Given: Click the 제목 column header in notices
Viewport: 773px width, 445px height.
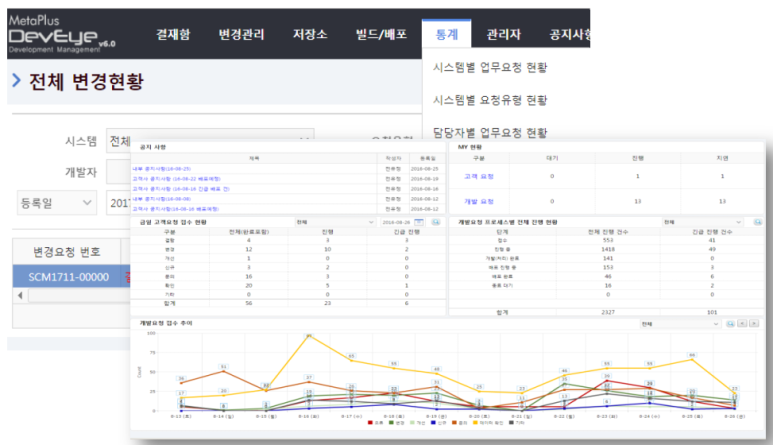Looking at the screenshot, I should [254, 158].
